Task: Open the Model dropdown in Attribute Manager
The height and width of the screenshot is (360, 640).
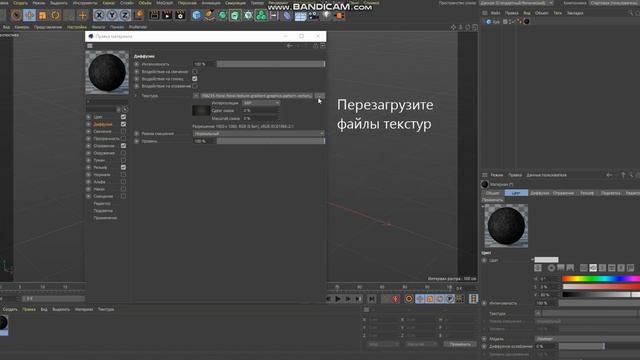Action: tap(587, 339)
